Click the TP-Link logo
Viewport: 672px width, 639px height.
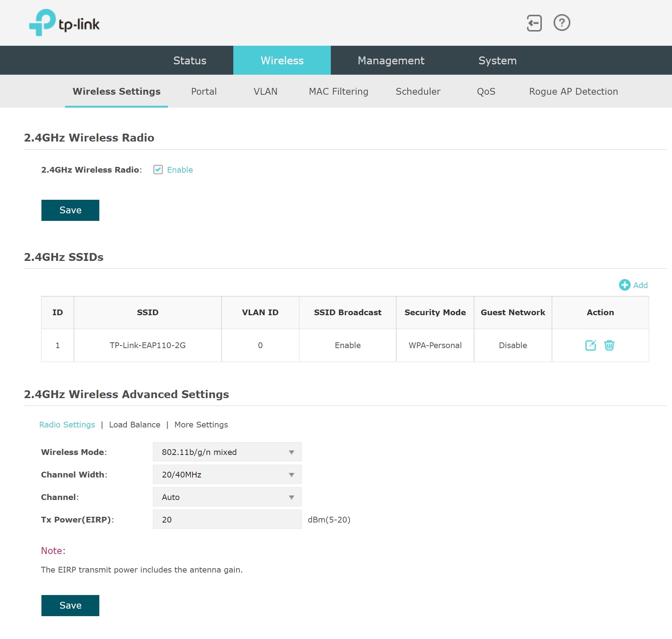click(x=64, y=23)
